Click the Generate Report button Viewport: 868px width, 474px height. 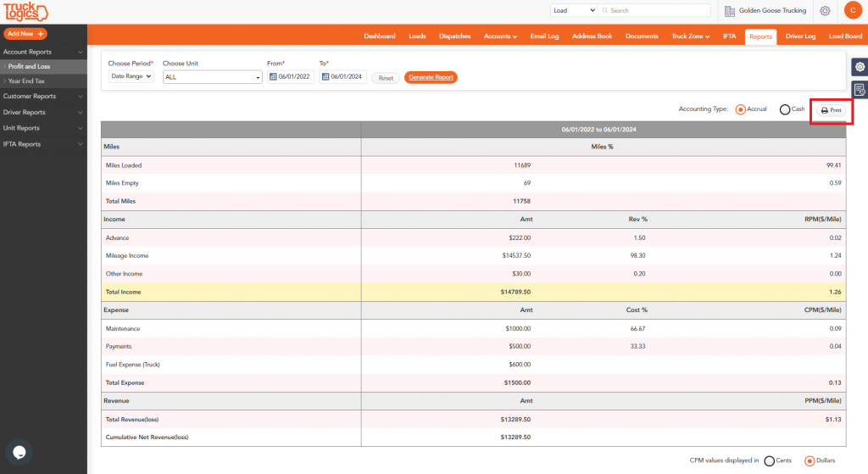pos(431,77)
